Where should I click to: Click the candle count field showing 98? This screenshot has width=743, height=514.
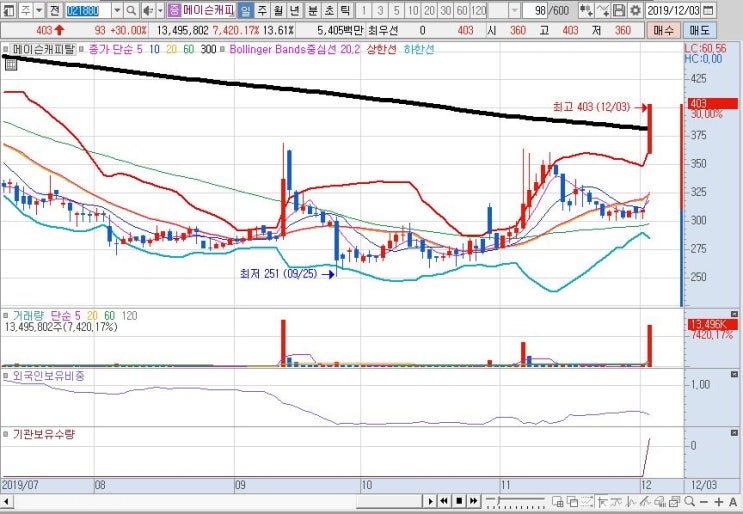(x=535, y=10)
